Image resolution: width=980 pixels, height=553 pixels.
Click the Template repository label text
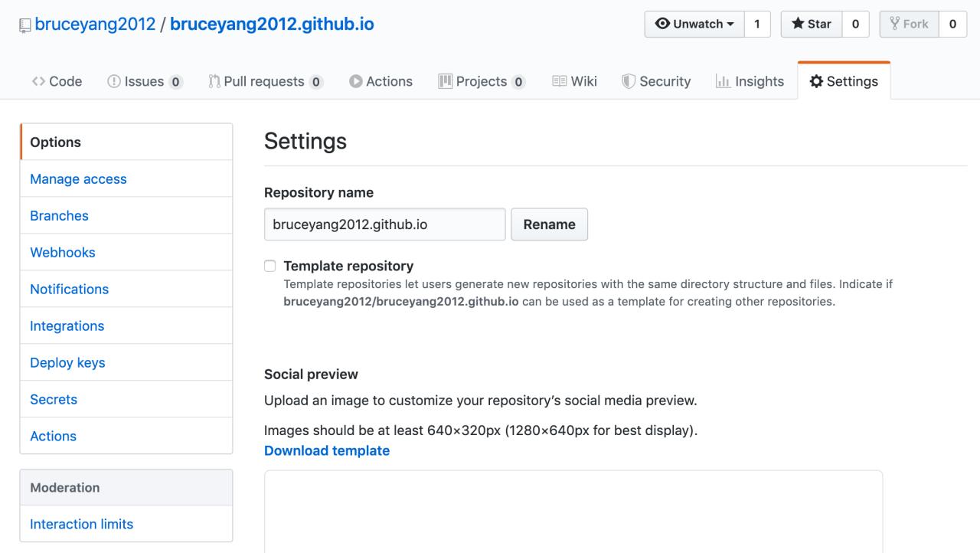pos(348,266)
